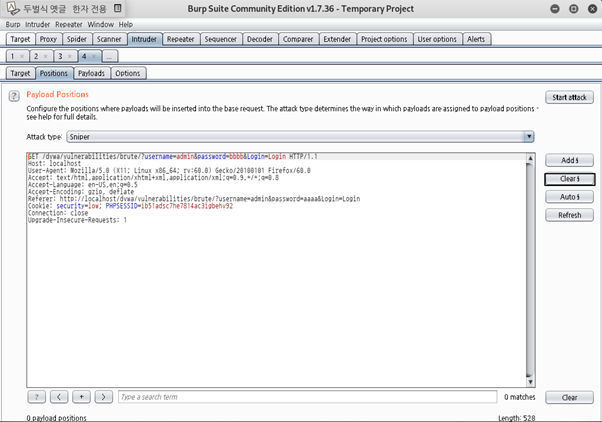Select the Positions sub-tab

coord(54,73)
